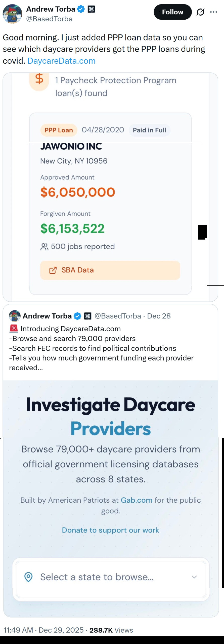Click the dropdown chevron in state selector
Viewport: 224px width, 644px height.
pos(194,577)
